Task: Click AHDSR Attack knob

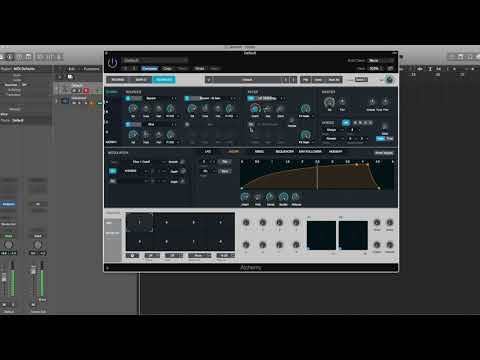Action: 245,196
